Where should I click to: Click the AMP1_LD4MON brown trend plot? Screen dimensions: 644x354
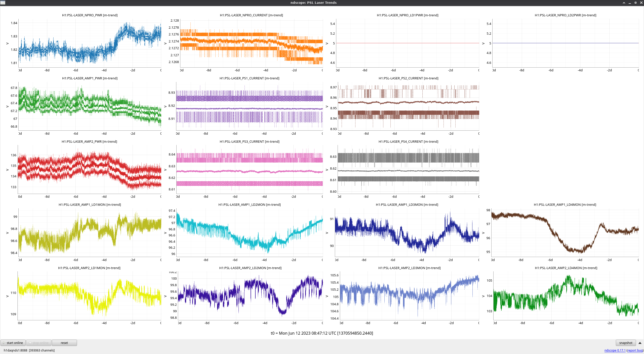(565, 232)
